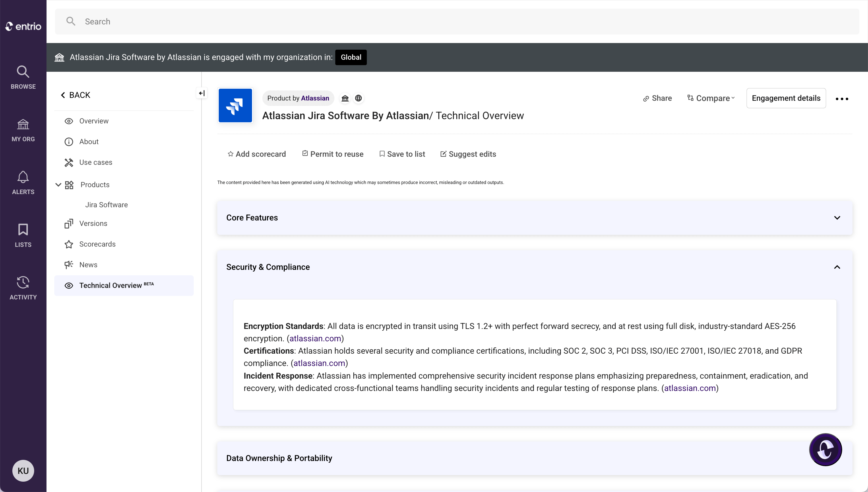
Task: Open the KU user avatar menu
Action: [x=23, y=470]
